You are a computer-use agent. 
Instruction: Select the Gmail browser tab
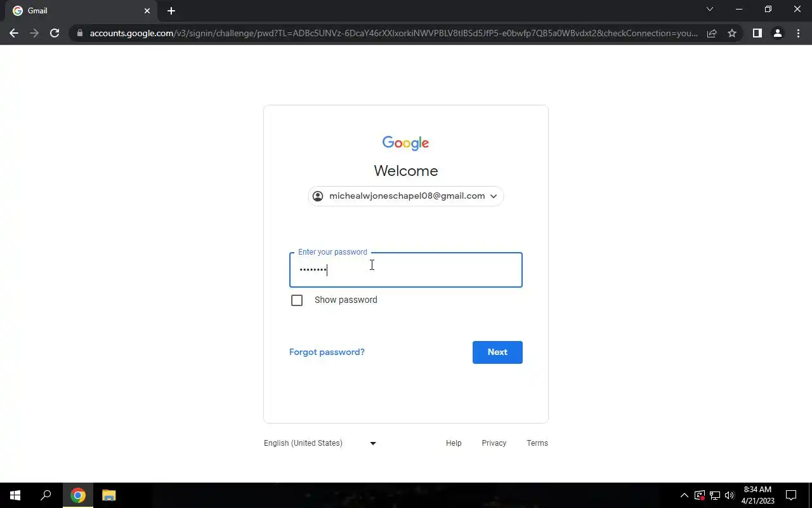pyautogui.click(x=81, y=11)
